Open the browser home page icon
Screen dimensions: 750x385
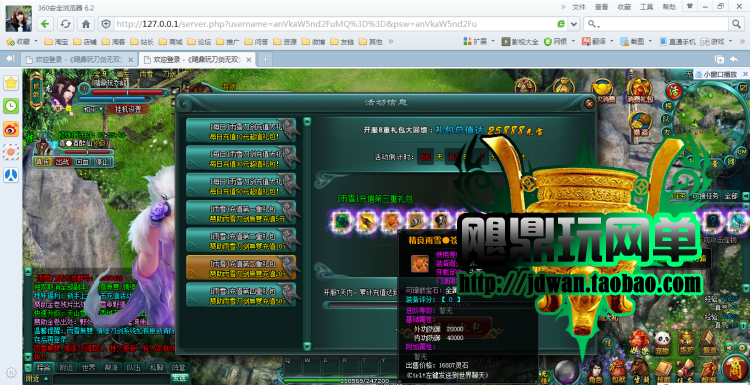click(x=86, y=24)
